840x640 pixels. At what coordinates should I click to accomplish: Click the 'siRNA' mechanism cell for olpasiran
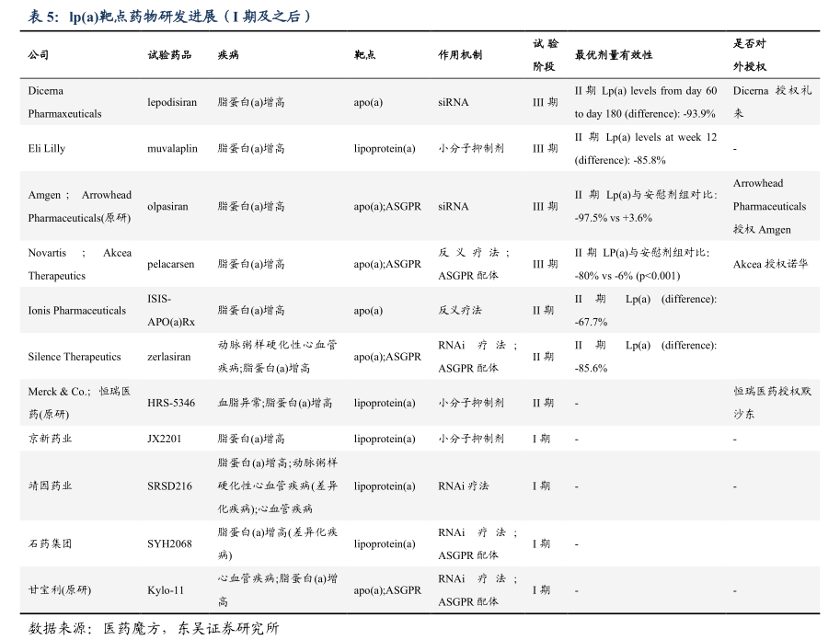coord(454,206)
